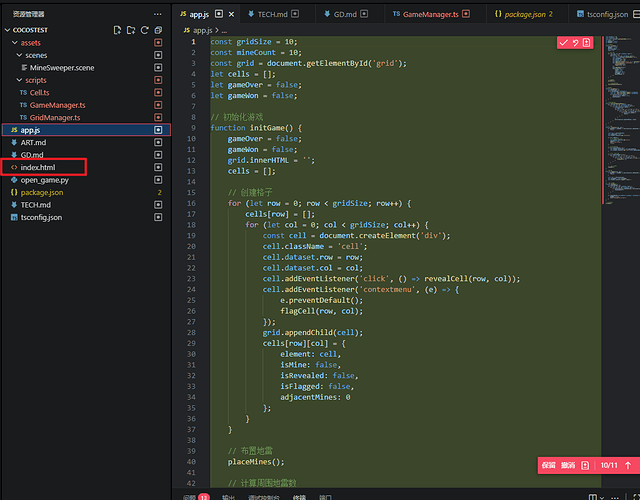Screen dimensions: 640x500
Task: Toggle the change marker beside Cell.ts
Action: pyautogui.click(x=158, y=92)
